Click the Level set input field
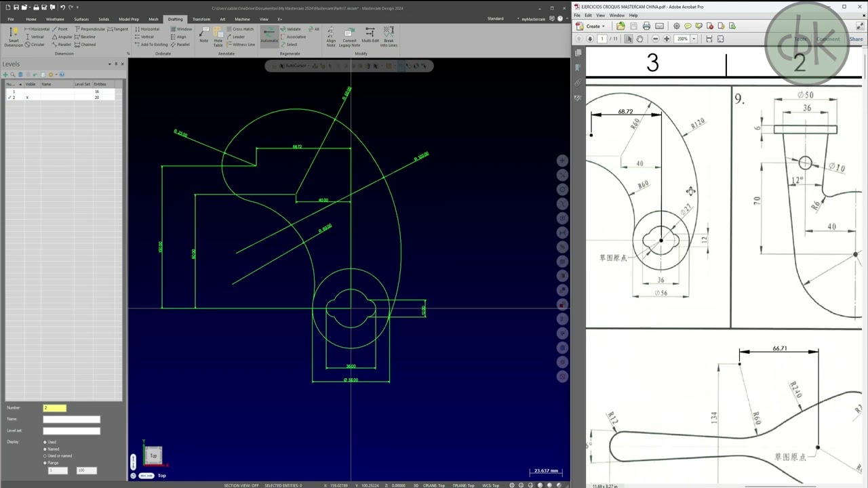Image resolution: width=868 pixels, height=488 pixels. click(71, 430)
